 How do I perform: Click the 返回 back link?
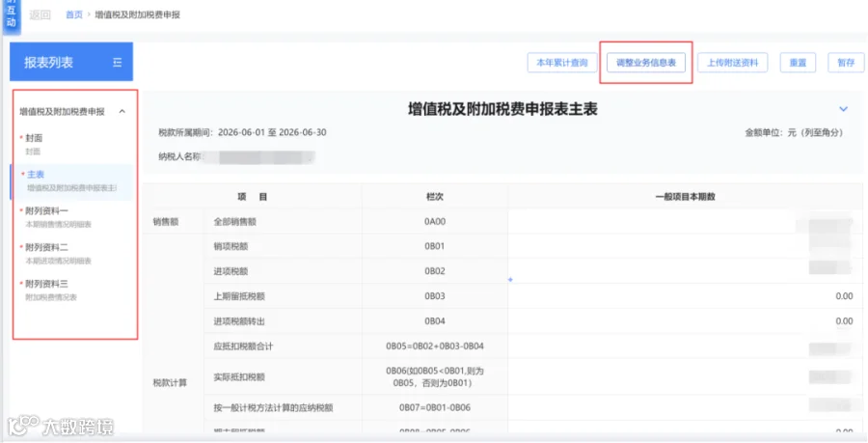pyautogui.click(x=40, y=14)
